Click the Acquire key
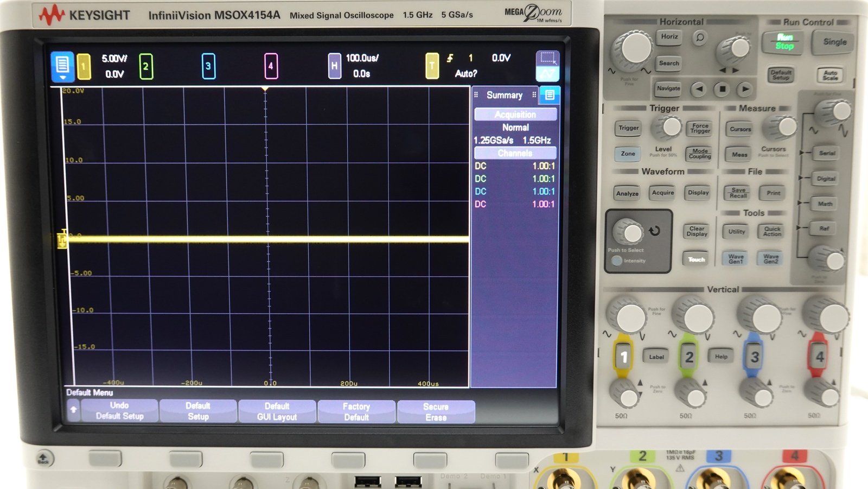The width and height of the screenshot is (868, 489). (x=663, y=193)
